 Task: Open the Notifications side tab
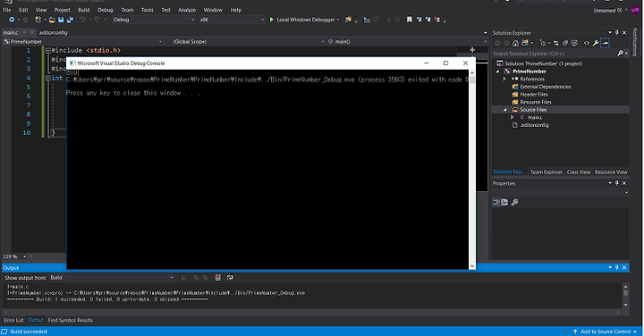tap(635, 42)
